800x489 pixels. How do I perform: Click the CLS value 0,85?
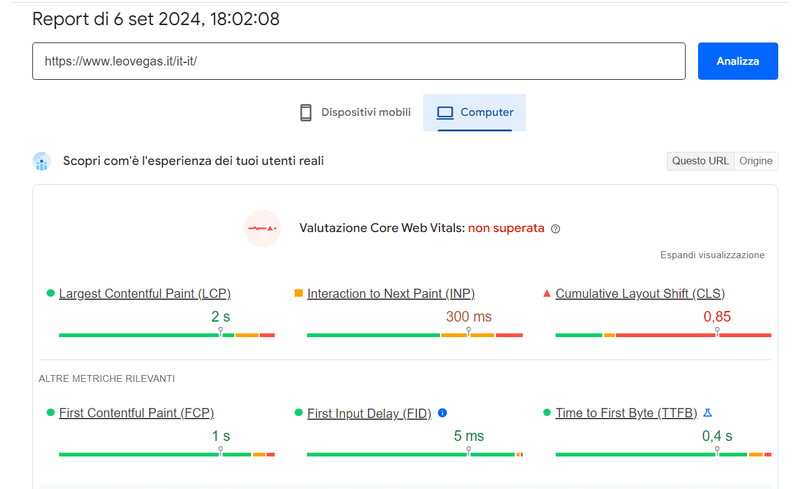pos(717,316)
